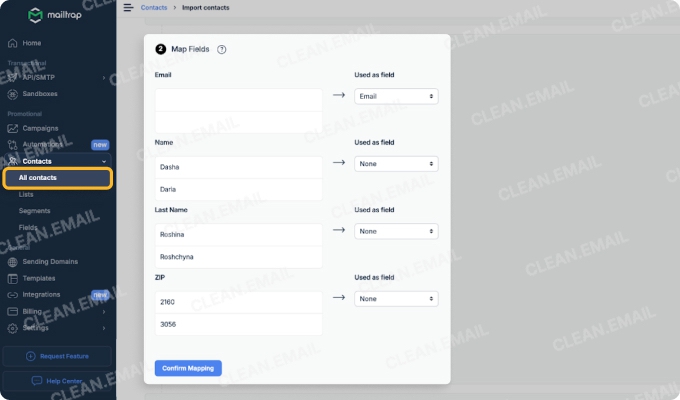Click the Daria sample name cell
Screen dimensions: 680x400
coord(239,190)
